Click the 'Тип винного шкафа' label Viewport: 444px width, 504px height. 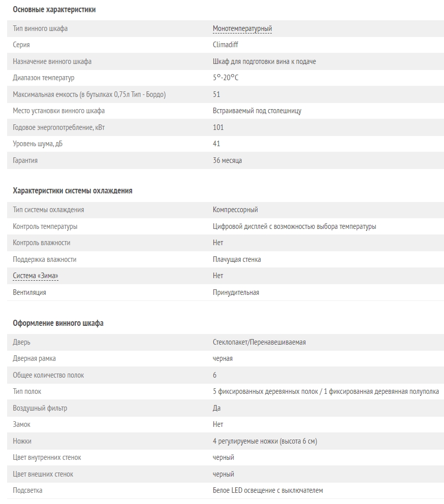tap(40, 29)
